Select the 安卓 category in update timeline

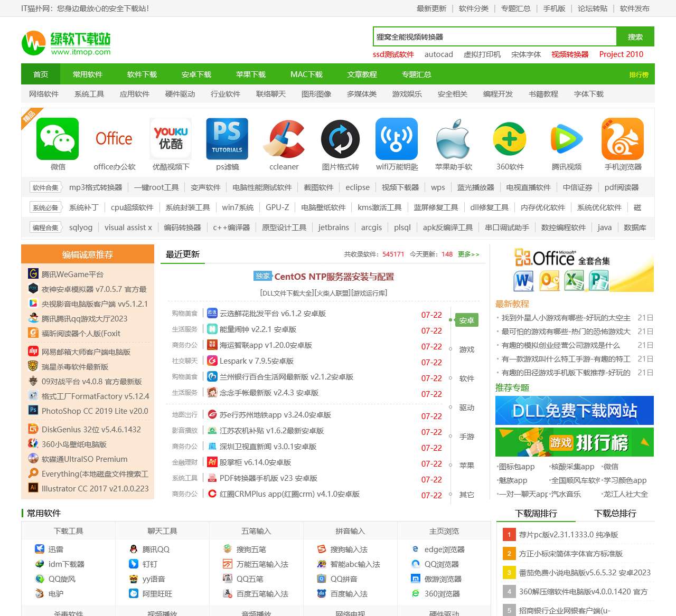(x=467, y=320)
